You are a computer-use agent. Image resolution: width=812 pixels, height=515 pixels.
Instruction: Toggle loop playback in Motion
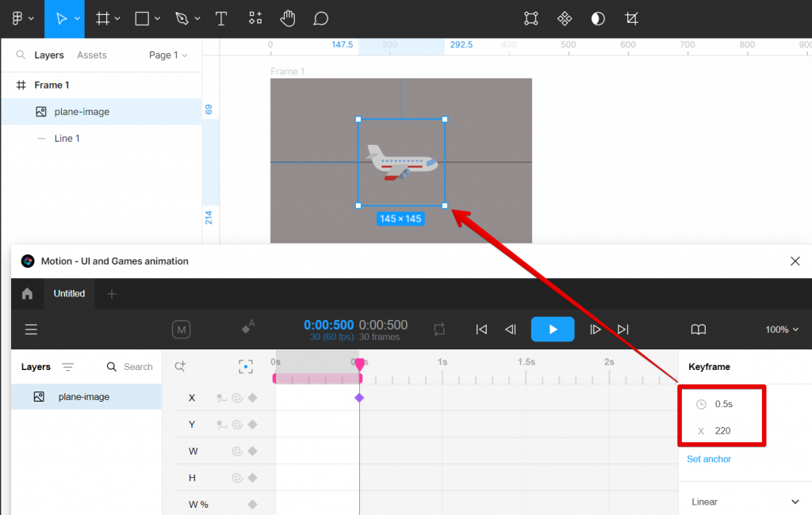[x=439, y=330]
